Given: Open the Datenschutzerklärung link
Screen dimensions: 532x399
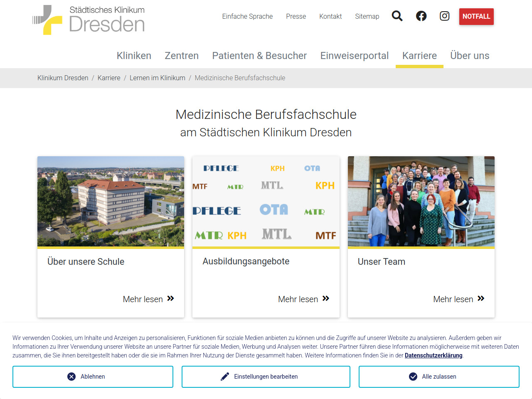Looking at the screenshot, I should click(433, 356).
